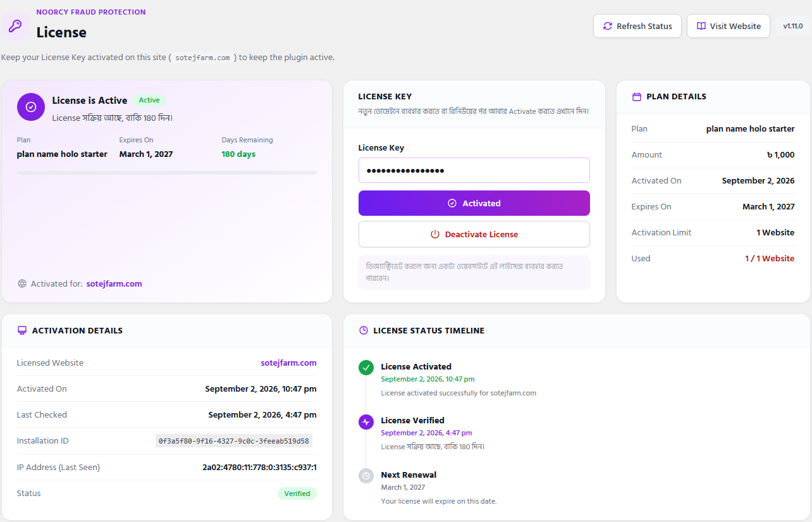The height and width of the screenshot is (522, 812).
Task: Click the '৳ 1,000' amount value
Action: click(780, 154)
